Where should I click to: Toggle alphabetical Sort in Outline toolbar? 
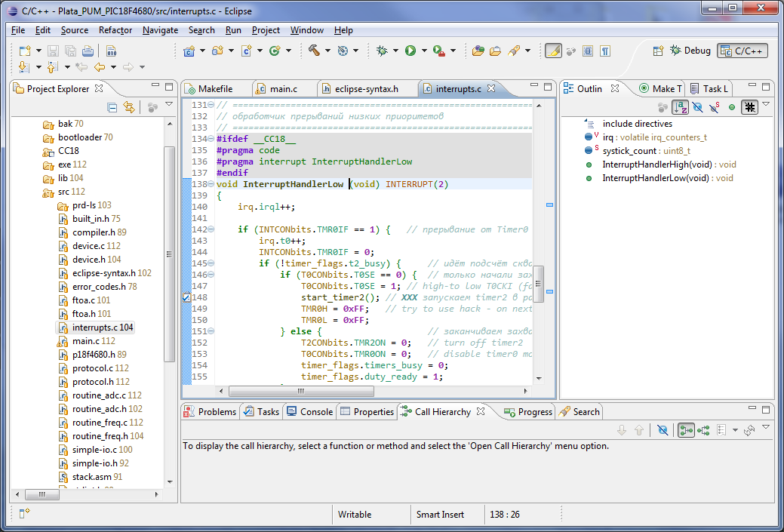point(681,107)
